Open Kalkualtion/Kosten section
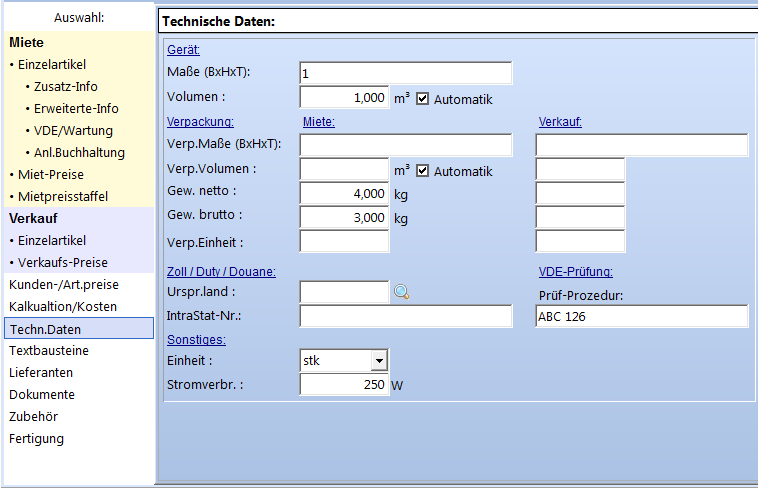The height and width of the screenshot is (488, 758). (63, 307)
